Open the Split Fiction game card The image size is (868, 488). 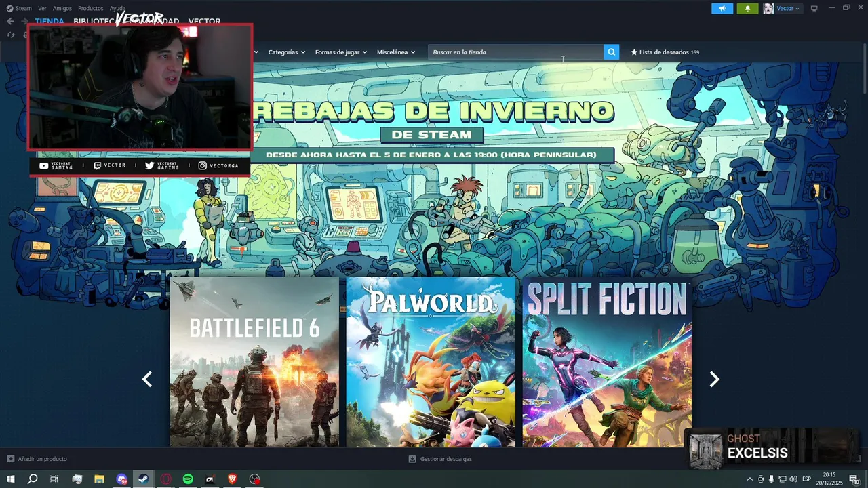click(607, 362)
